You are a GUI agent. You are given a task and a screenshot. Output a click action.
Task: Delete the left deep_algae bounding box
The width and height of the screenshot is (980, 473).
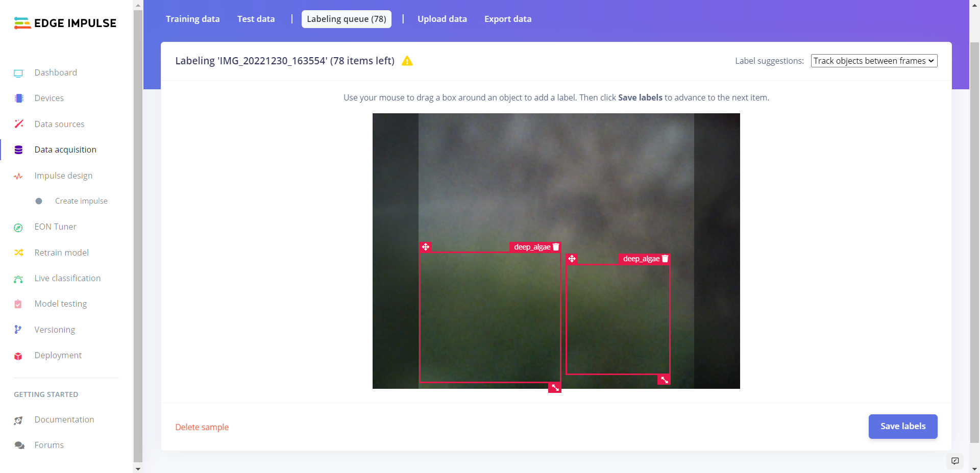click(x=556, y=247)
